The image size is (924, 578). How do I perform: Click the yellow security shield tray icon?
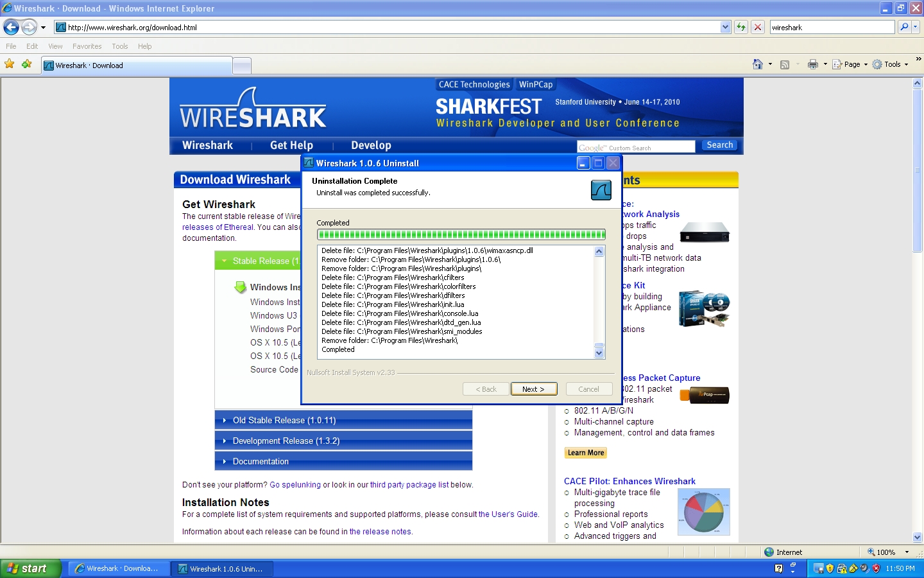click(830, 568)
